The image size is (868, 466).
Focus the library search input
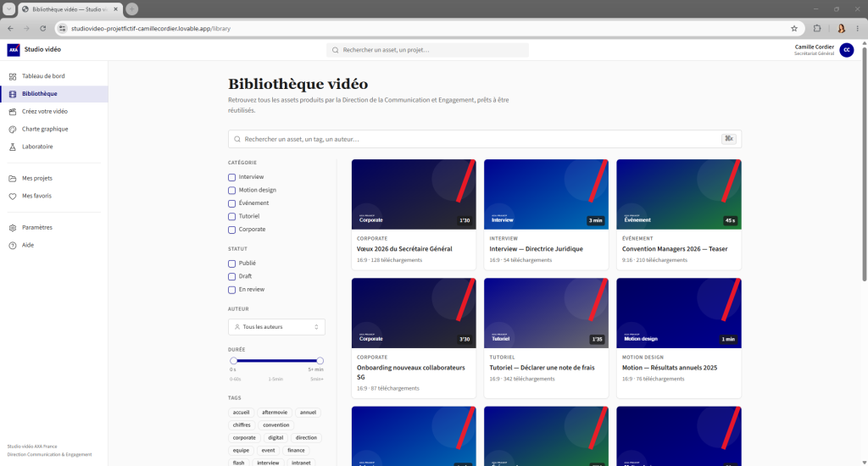(484, 140)
